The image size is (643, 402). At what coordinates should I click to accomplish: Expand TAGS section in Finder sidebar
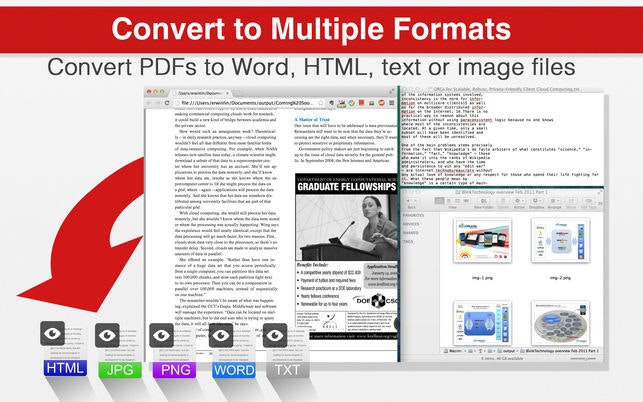pyautogui.click(x=408, y=242)
